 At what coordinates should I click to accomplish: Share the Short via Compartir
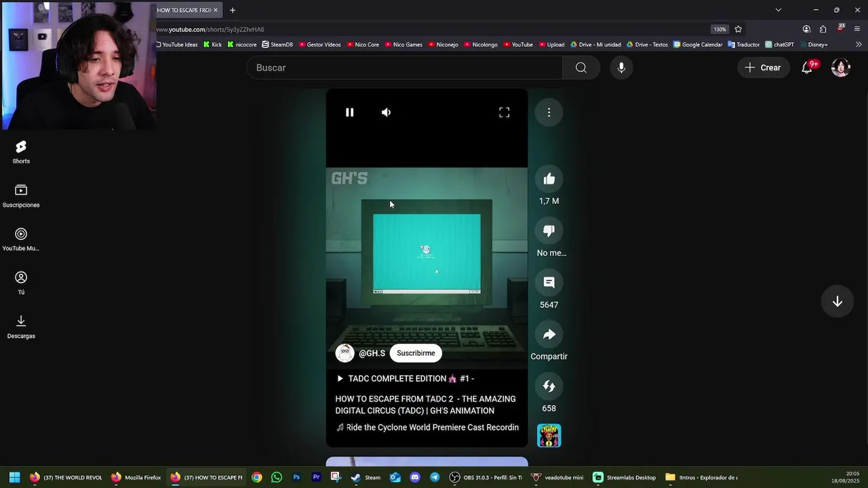click(549, 335)
